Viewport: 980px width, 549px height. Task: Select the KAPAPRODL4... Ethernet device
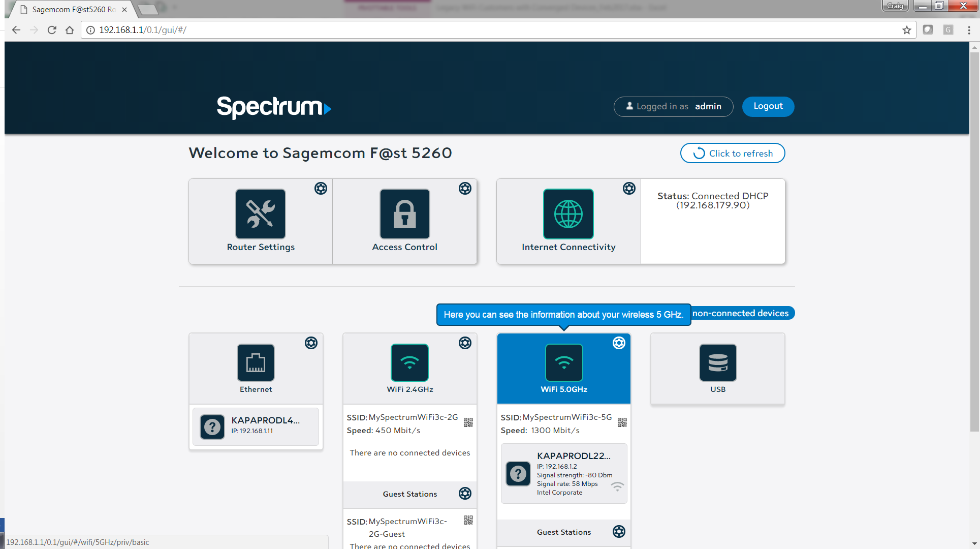point(256,426)
